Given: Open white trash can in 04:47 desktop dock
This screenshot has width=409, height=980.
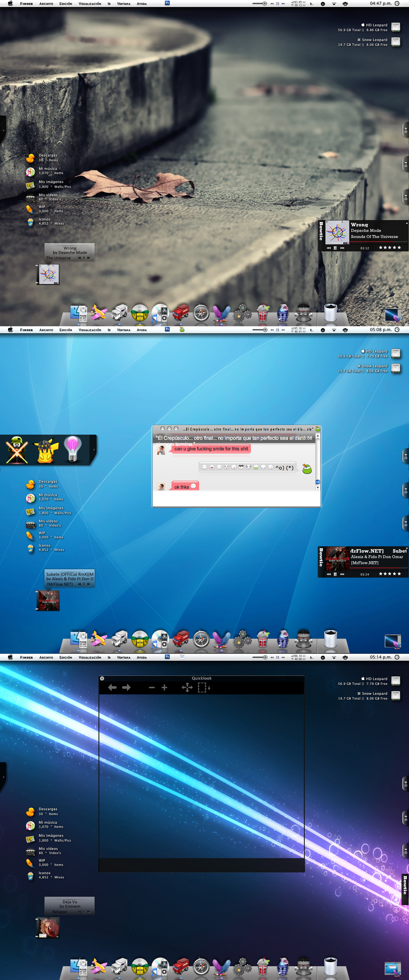Looking at the screenshot, I should point(331,312).
